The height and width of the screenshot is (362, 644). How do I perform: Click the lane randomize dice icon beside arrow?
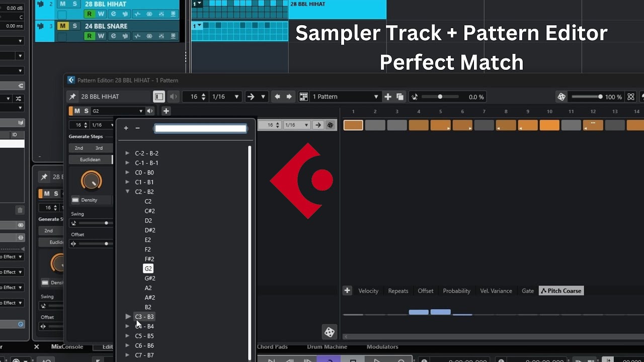coord(330,125)
